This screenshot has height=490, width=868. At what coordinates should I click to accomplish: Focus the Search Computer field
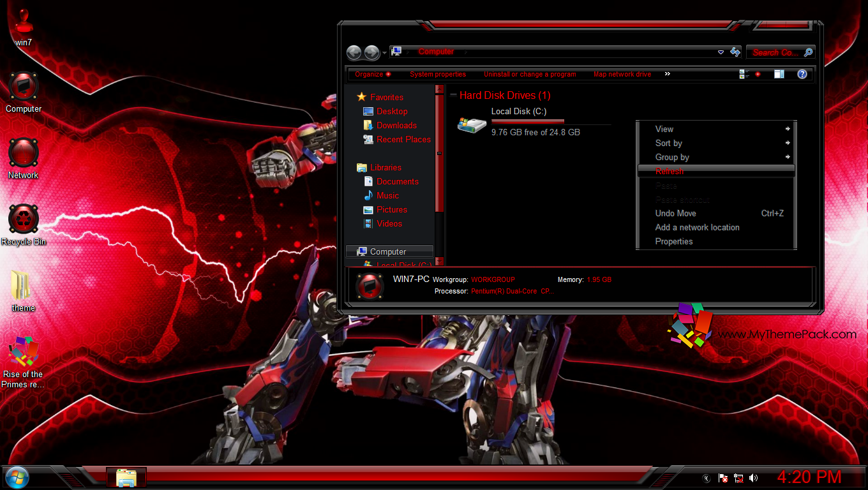(775, 52)
